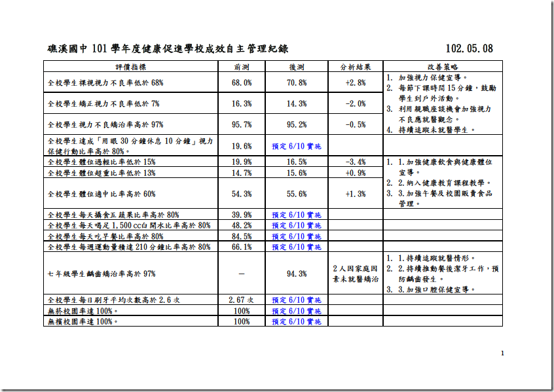Click the strategy 加強視力保健宣導
The image size is (554, 392).
[x=433, y=78]
